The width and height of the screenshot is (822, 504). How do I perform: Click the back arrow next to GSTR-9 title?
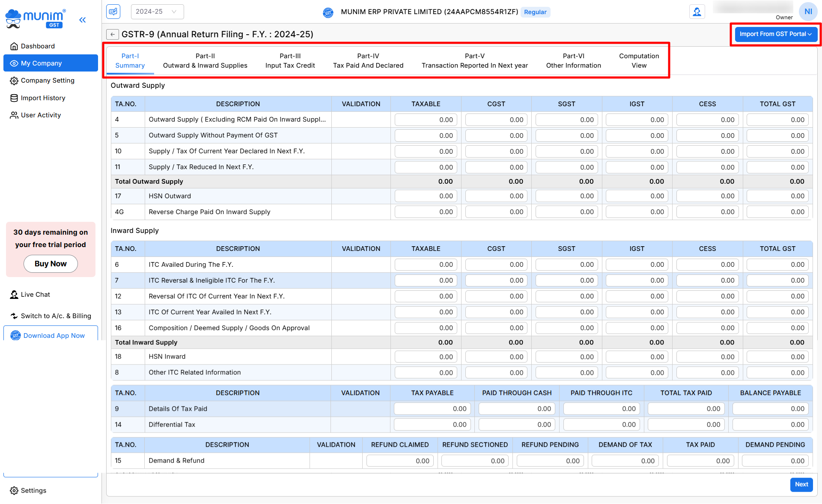point(112,34)
